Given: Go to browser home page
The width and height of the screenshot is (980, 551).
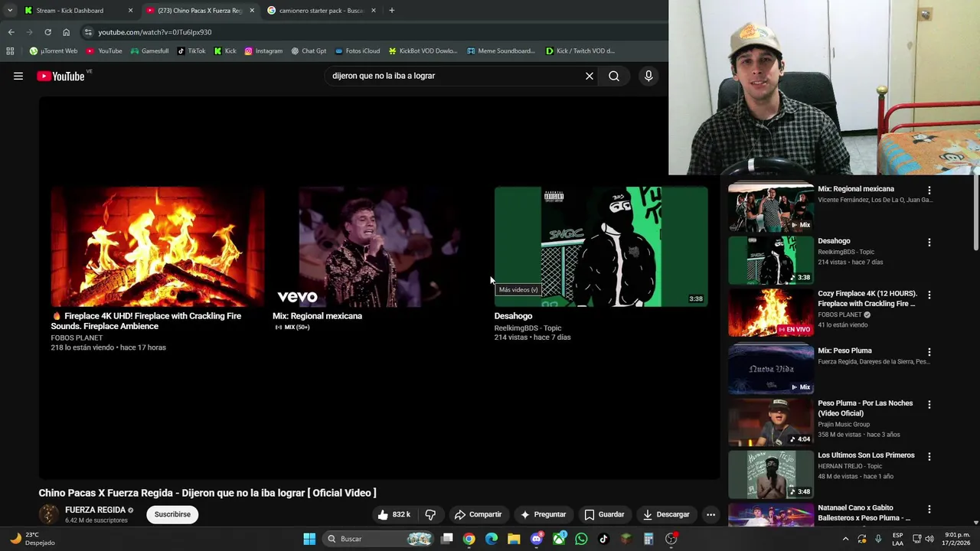Looking at the screenshot, I should [x=66, y=32].
